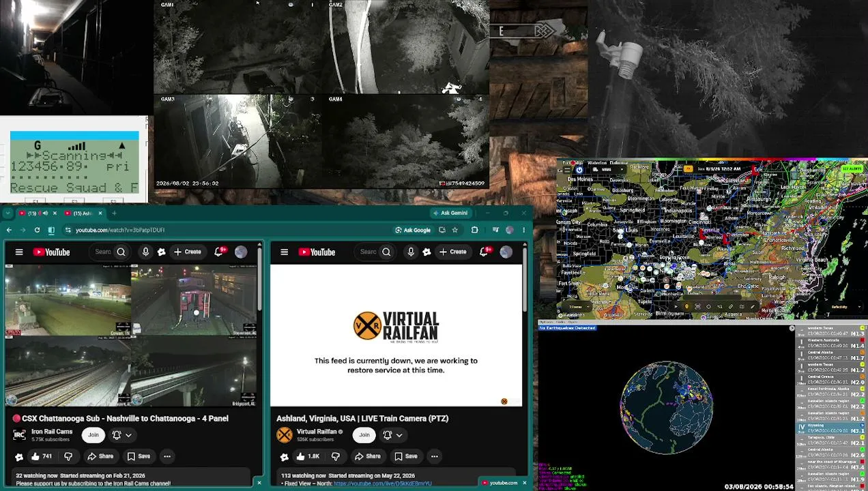Open a new browser tab
This screenshot has width=868, height=491.
click(114, 213)
